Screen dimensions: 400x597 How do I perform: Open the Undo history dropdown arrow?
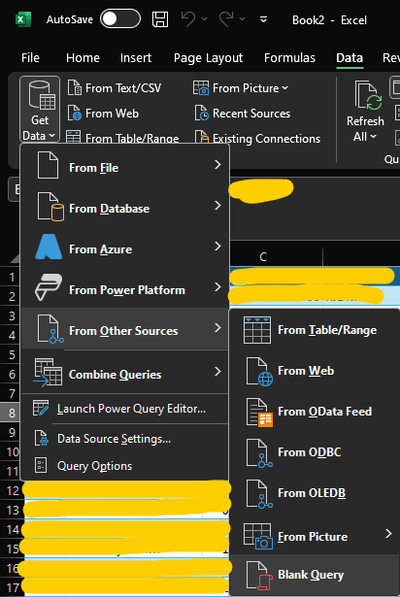coord(204,19)
